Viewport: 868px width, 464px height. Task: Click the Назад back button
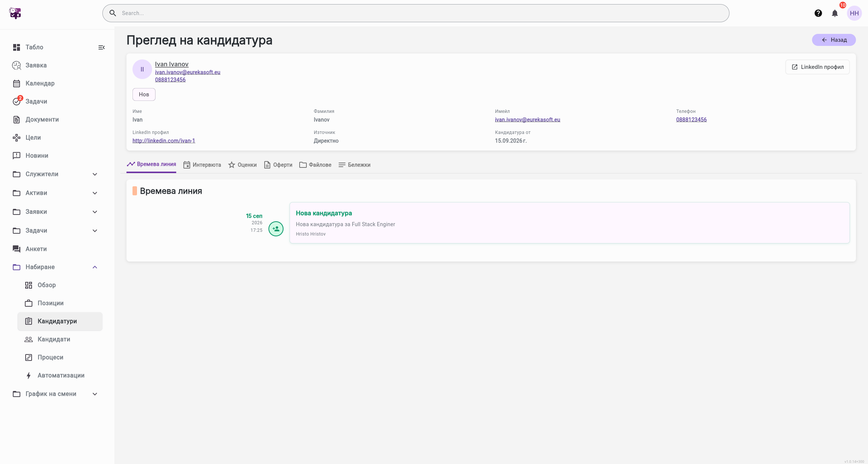coord(834,40)
